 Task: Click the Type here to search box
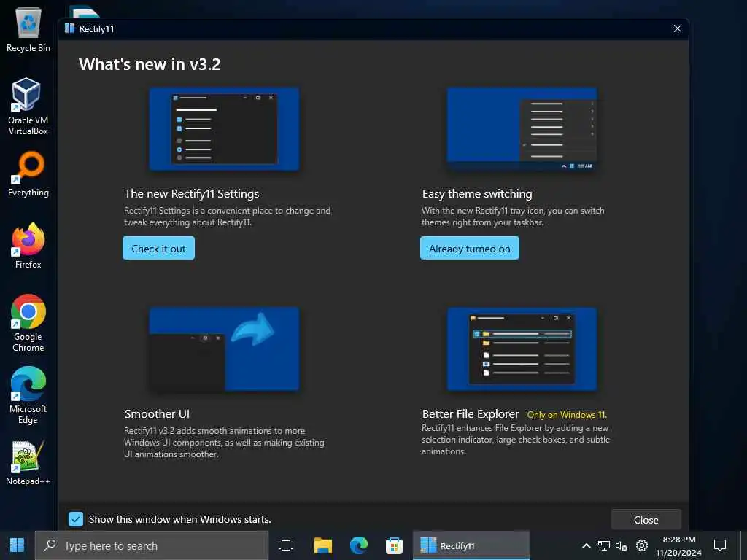(x=152, y=545)
